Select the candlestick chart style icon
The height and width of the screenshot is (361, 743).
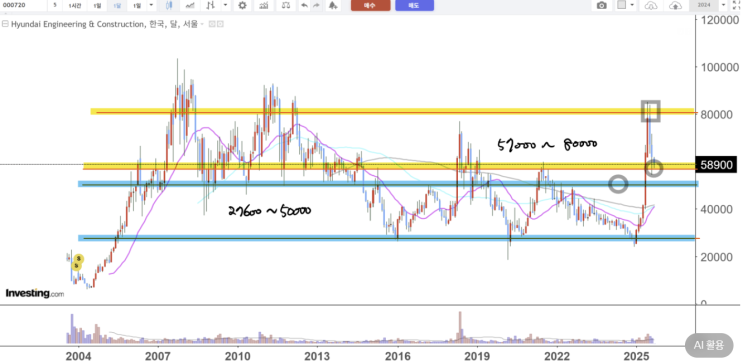tap(169, 5)
